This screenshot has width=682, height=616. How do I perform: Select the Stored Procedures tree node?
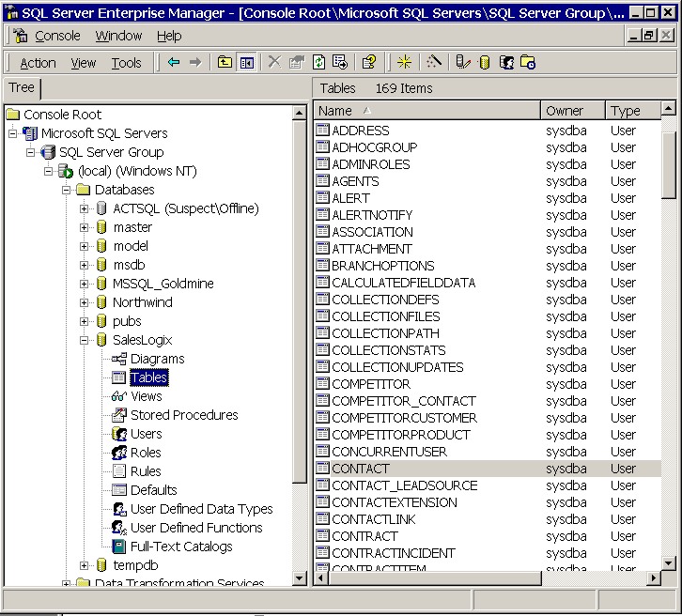coord(184,415)
